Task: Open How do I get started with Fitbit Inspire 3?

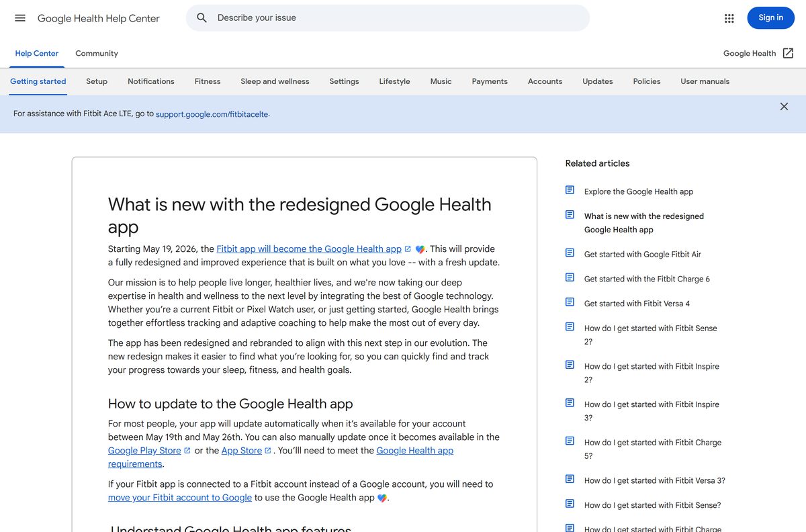Action: [652, 411]
